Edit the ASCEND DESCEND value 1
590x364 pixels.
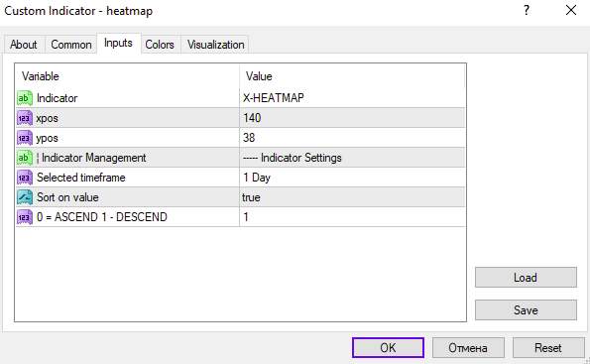(x=352, y=217)
